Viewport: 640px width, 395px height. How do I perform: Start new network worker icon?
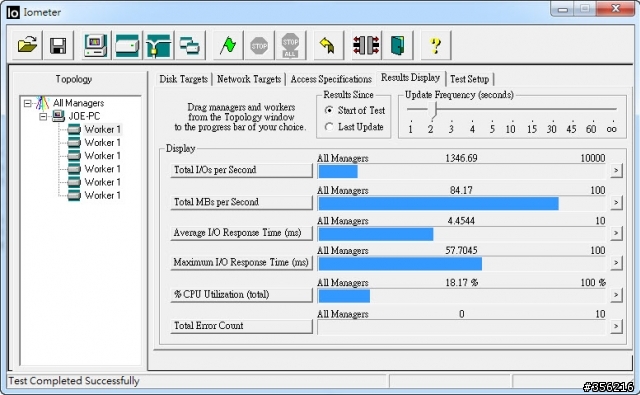tap(158, 45)
